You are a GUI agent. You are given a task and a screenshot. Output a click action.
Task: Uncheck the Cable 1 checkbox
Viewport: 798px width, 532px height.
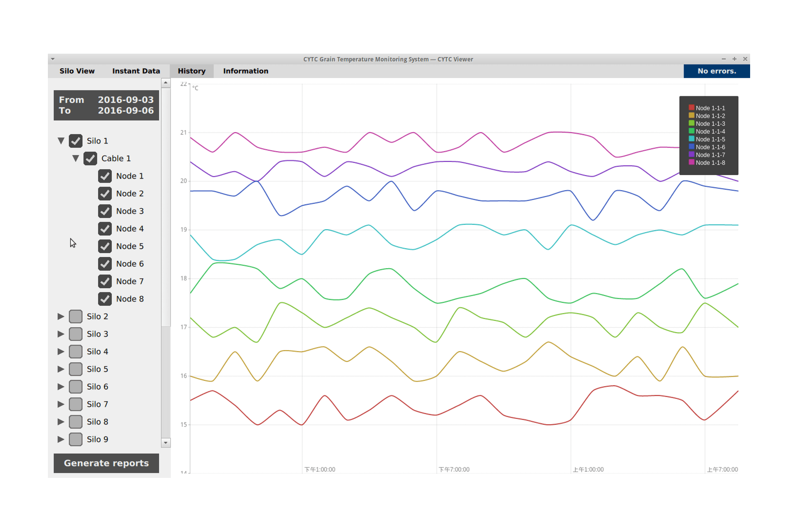(90, 158)
